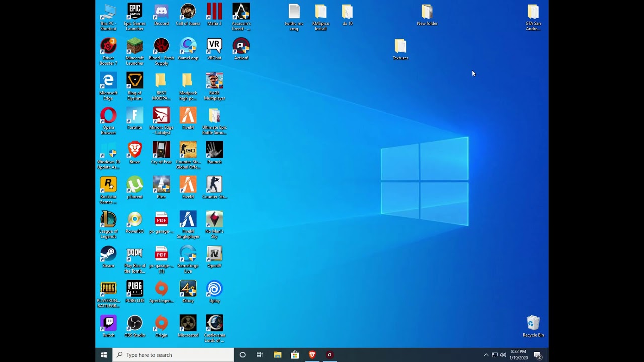This screenshot has width=644, height=362.
Task: Click the Textures folder
Action: (400, 49)
